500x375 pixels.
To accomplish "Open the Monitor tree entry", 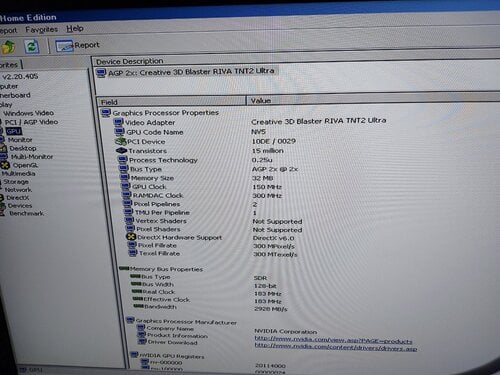I will coord(20,140).
